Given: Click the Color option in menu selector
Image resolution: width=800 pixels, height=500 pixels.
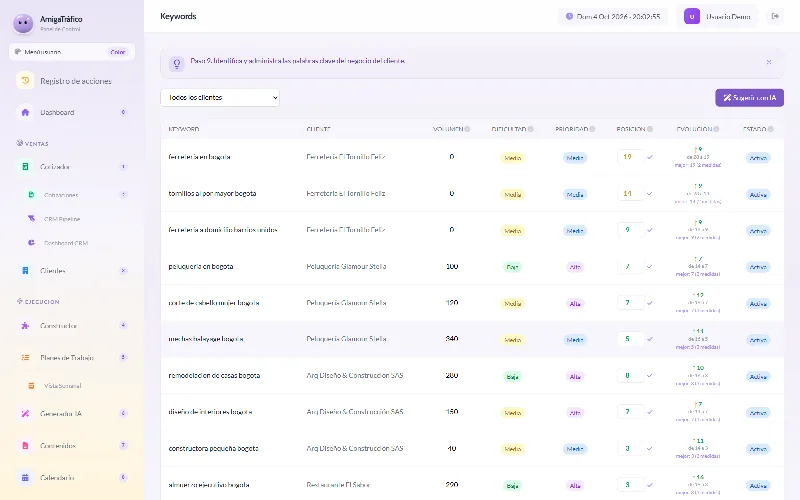Looking at the screenshot, I should pos(118,52).
